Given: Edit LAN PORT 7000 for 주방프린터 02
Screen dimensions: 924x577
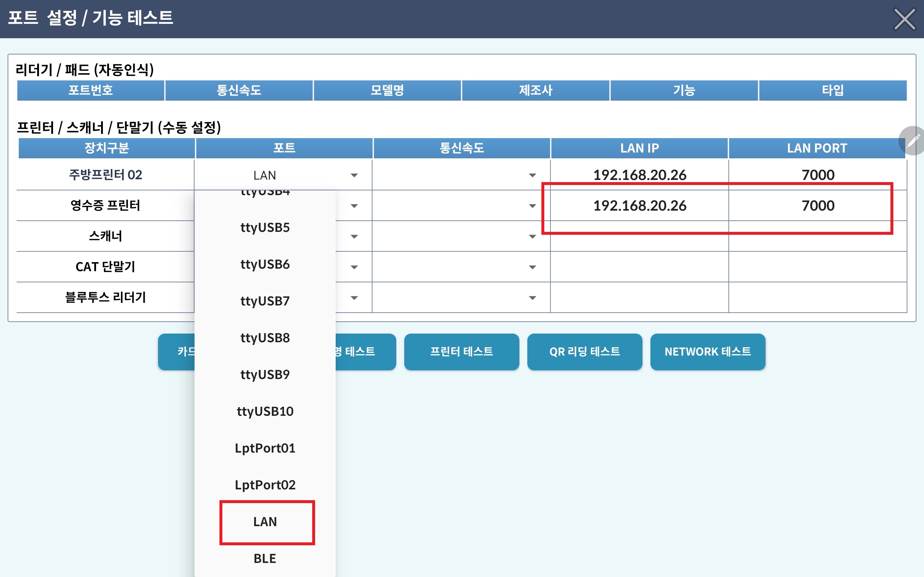Looking at the screenshot, I should coord(818,175).
